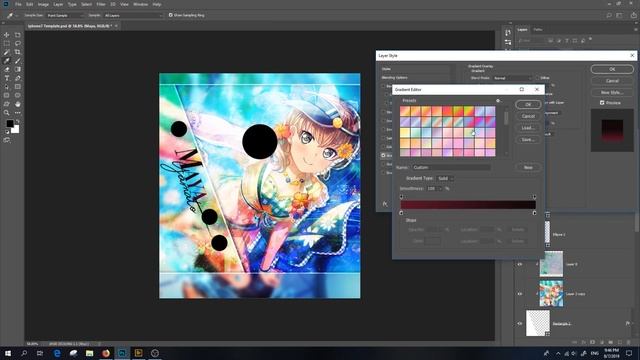The image size is (640, 360).
Task: Click the gradient Name input field
Action: 451,167
